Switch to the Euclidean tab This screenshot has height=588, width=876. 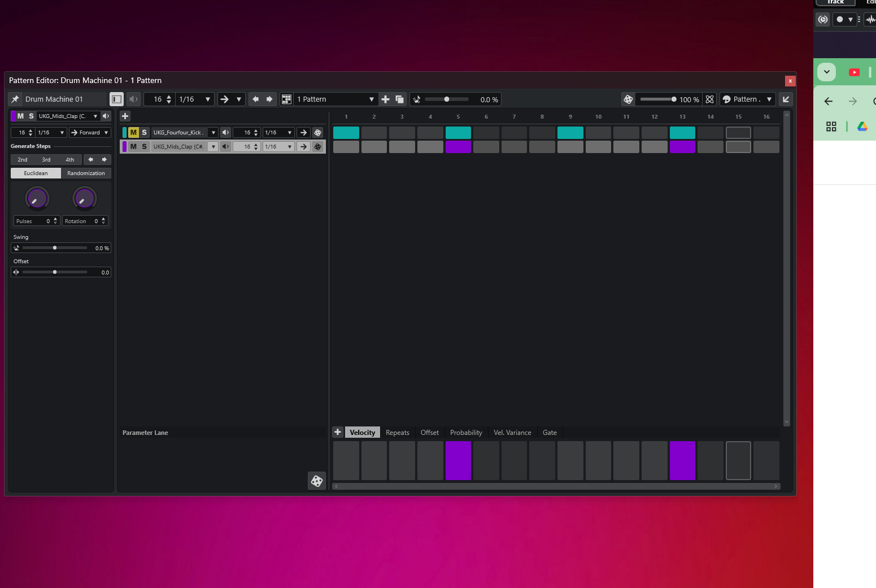click(36, 173)
